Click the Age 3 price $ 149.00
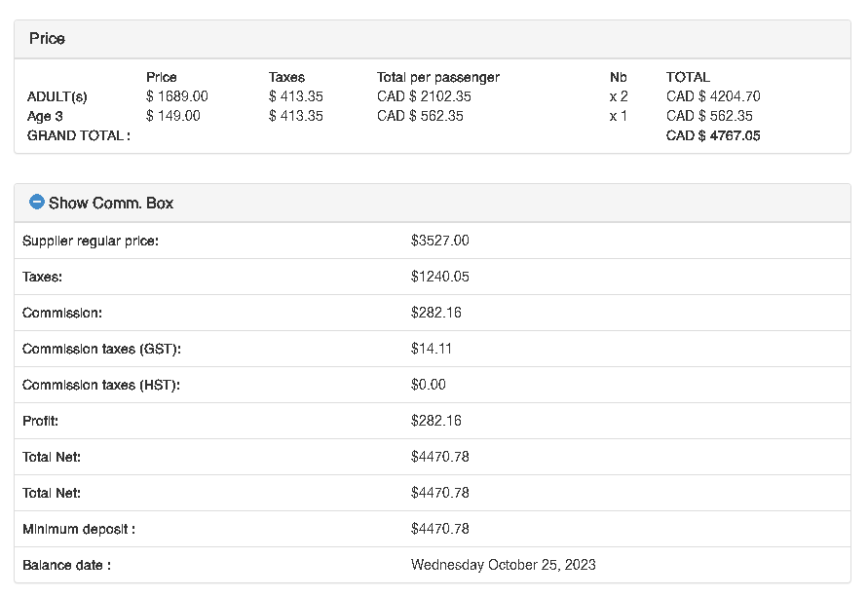Viewport: 868px width, 597px height. tap(172, 116)
